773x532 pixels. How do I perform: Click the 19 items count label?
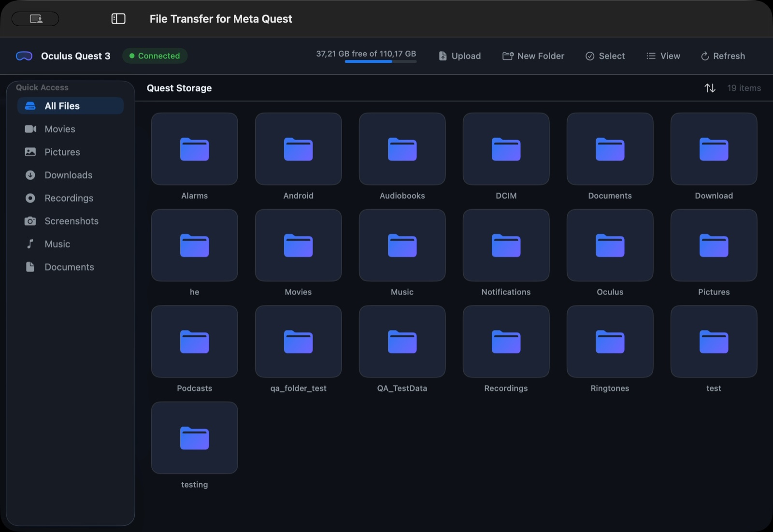coord(744,88)
